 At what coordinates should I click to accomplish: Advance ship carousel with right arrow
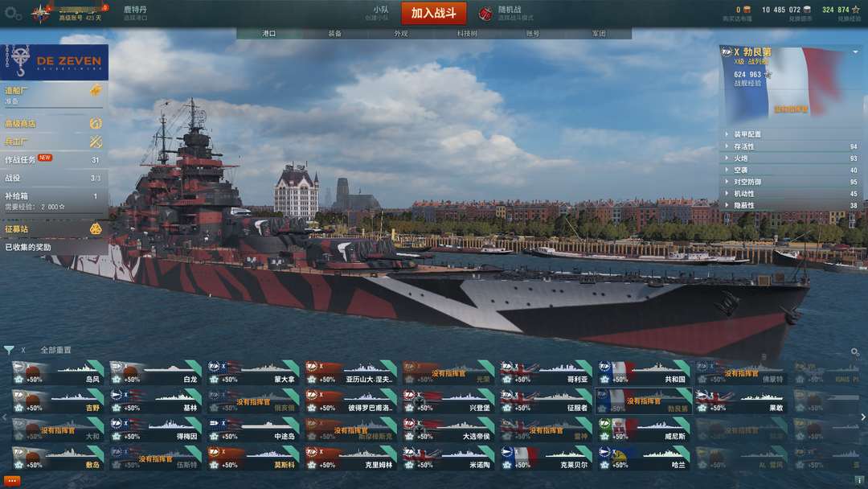click(x=863, y=417)
